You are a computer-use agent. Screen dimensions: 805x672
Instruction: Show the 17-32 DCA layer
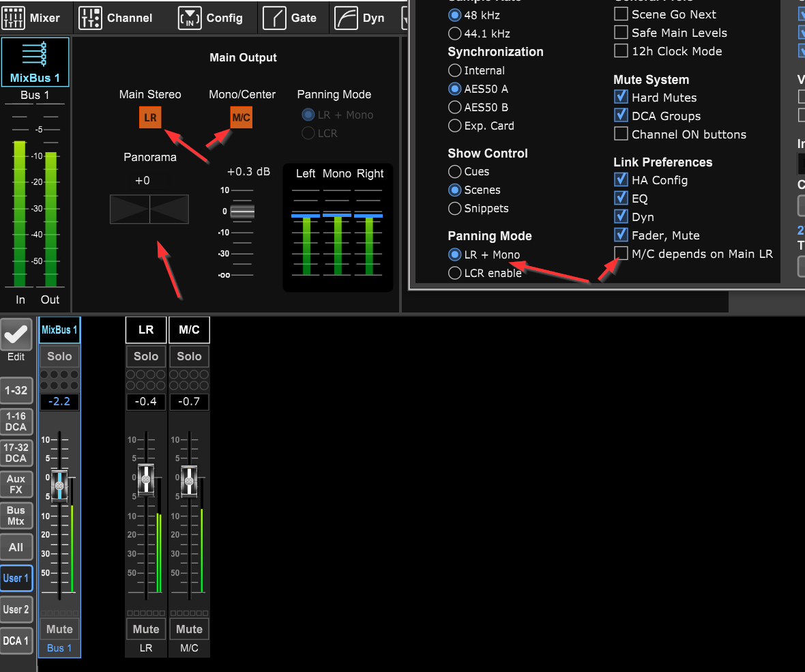pyautogui.click(x=16, y=453)
